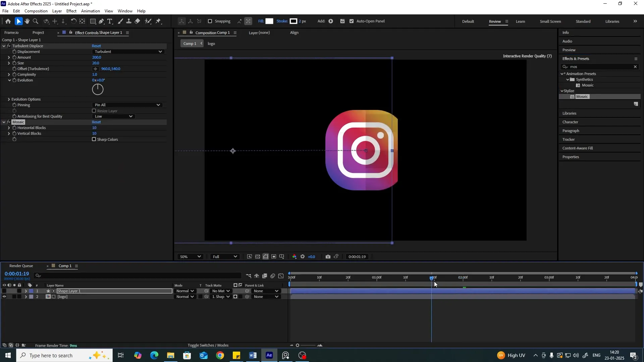Open the Composition menu
Viewport: 644px width, 362px height.
click(36, 11)
